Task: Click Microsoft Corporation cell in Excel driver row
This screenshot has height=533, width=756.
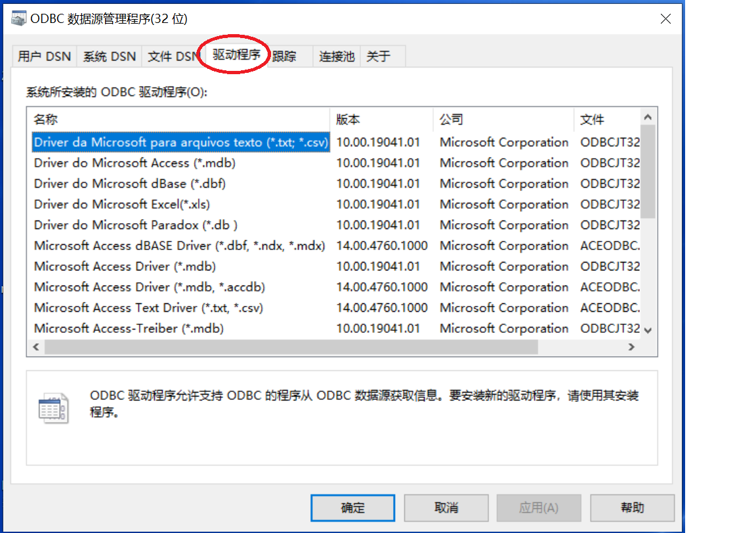Action: pos(504,205)
